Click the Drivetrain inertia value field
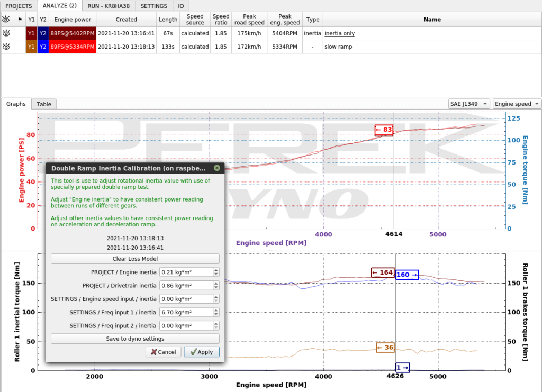 [x=186, y=286]
